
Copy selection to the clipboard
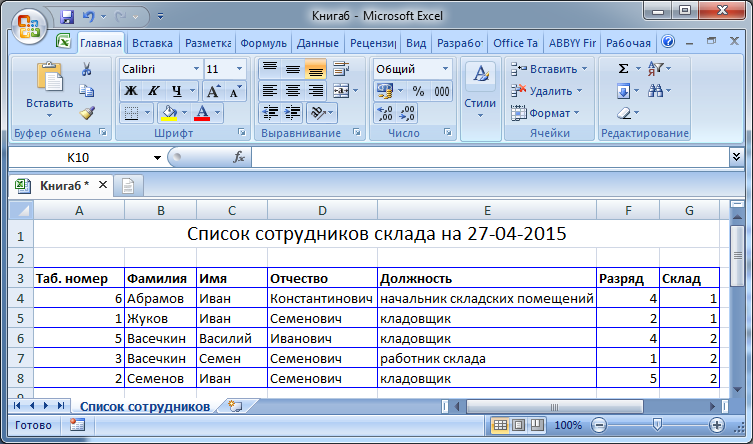click(x=86, y=91)
